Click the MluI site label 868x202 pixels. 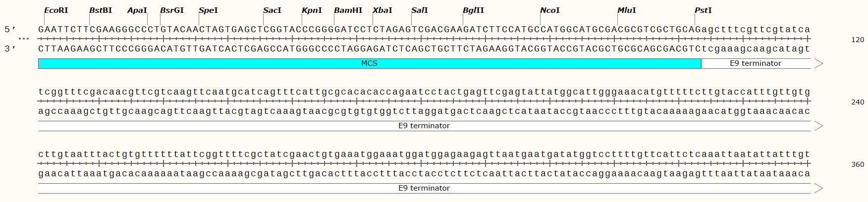[627, 10]
